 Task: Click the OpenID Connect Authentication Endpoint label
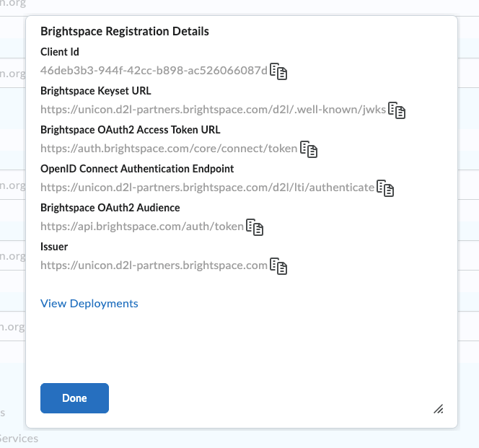click(x=137, y=169)
